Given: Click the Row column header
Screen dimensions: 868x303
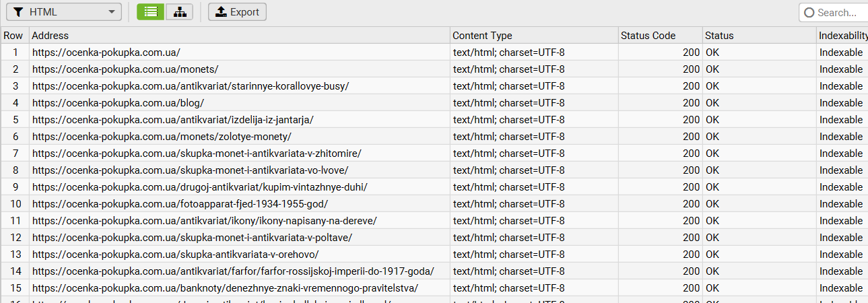Looking at the screenshot, I should click(13, 36).
